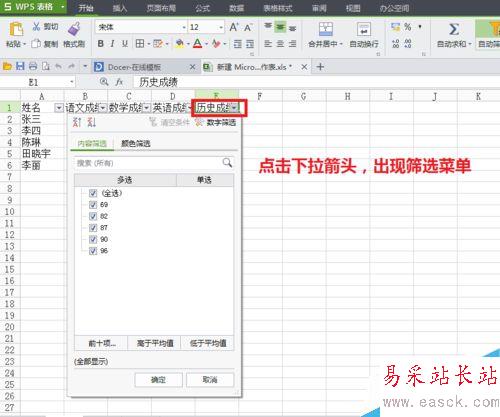This screenshot has height=417, width=500.
Task: Click the save disk icon
Action: point(20,67)
